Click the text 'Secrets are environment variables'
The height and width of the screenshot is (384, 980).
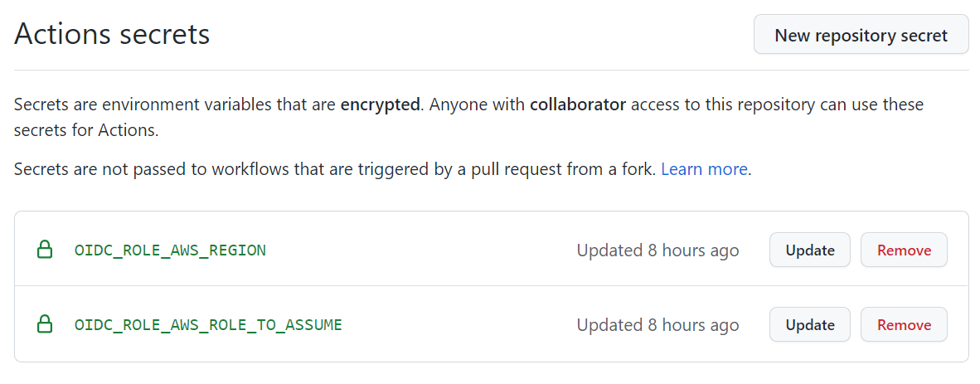[x=124, y=105]
